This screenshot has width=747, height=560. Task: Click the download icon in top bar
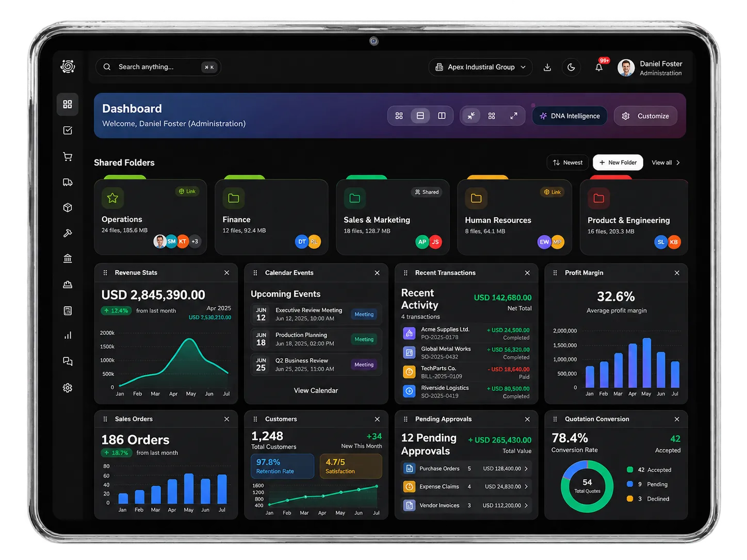pos(547,67)
